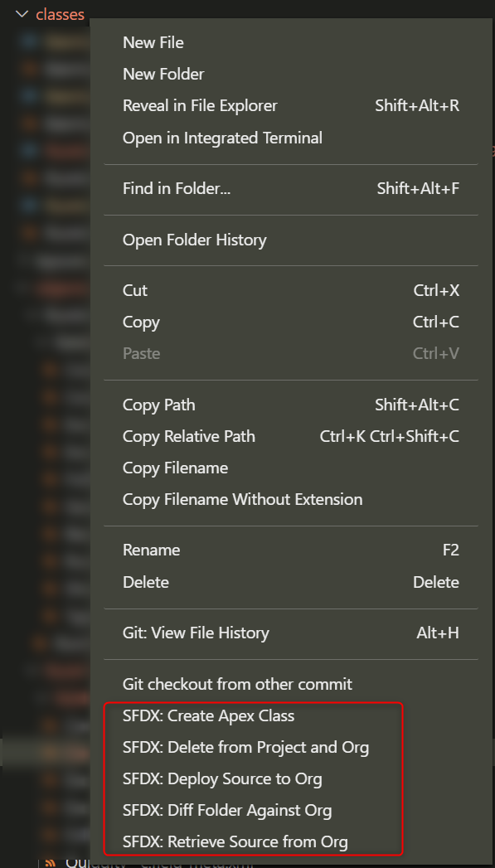Open Folder History
The image size is (495, 868).
(x=196, y=240)
